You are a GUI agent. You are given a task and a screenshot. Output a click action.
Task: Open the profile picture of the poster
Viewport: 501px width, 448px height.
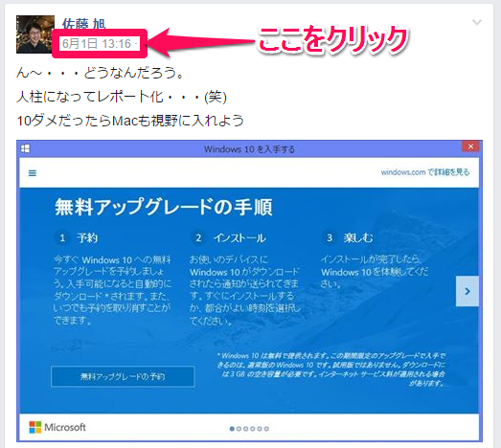point(35,34)
